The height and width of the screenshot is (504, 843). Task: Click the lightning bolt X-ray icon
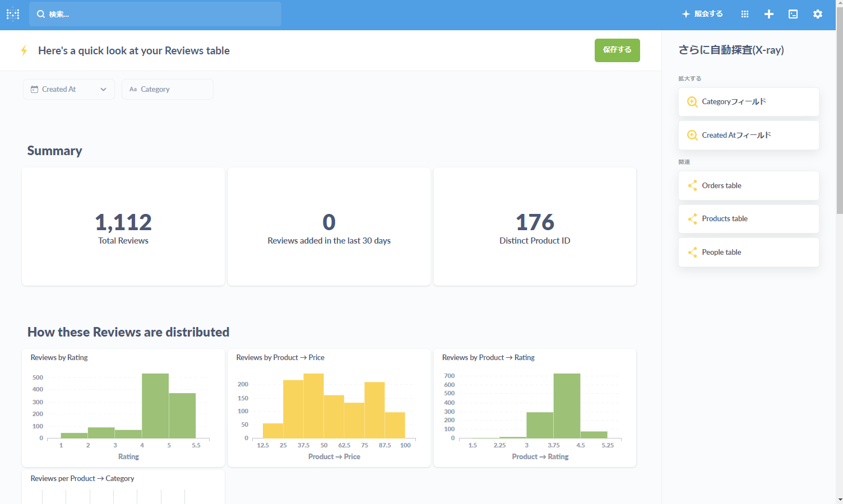24,51
